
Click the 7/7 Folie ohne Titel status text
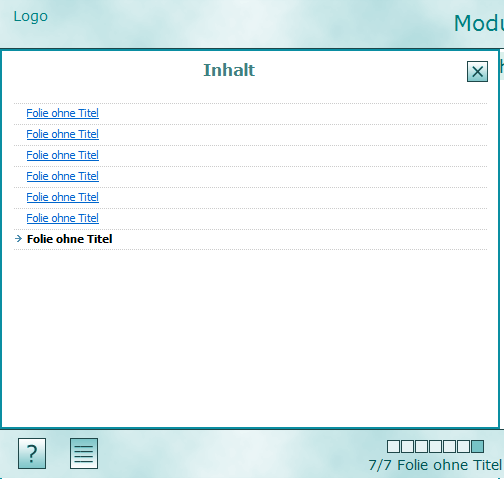(435, 465)
